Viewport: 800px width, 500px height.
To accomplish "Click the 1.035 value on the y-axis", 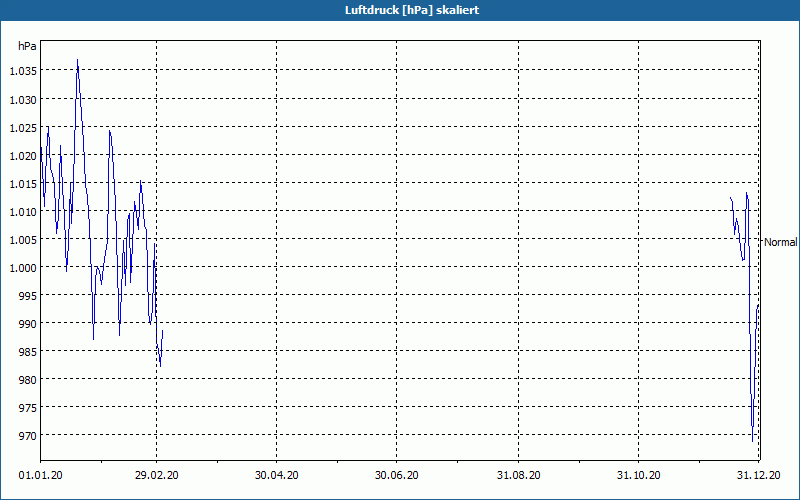I will coord(23,71).
